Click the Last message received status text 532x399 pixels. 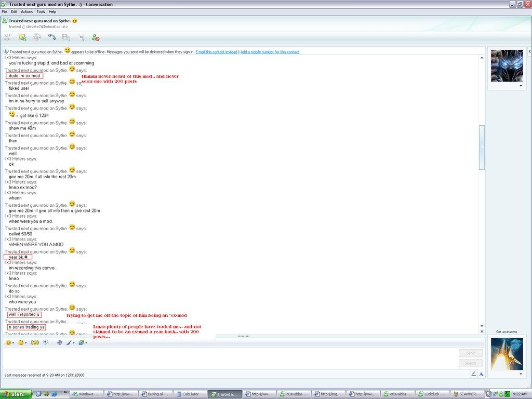pyautogui.click(x=45, y=375)
